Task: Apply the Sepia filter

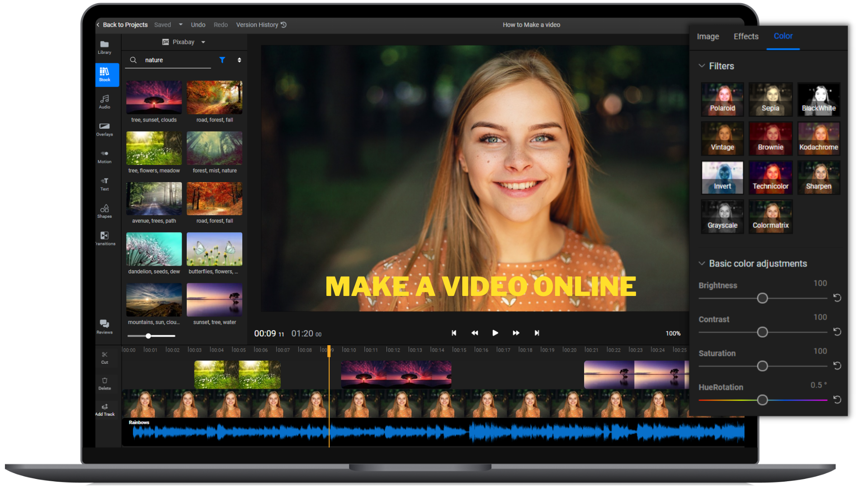Action: coord(770,99)
